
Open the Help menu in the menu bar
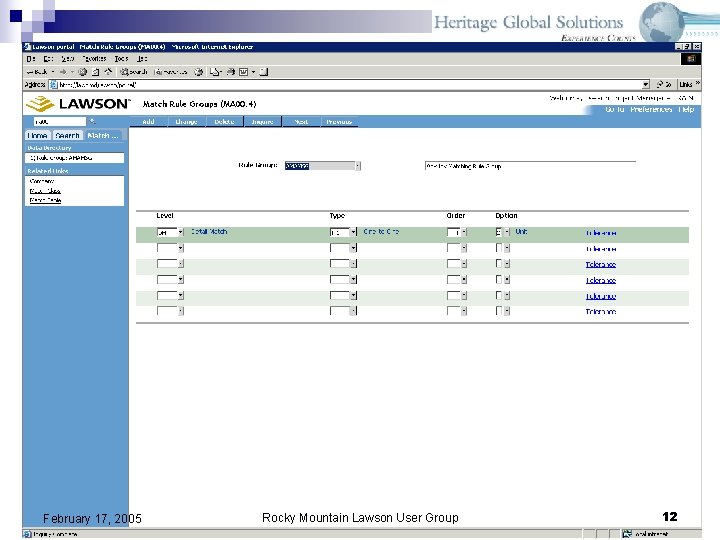click(x=142, y=59)
